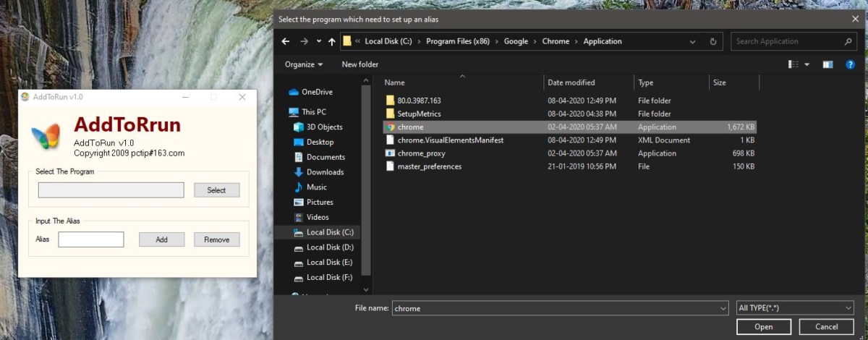Click New folder in the toolbar
The width and height of the screenshot is (868, 340).
tap(359, 64)
